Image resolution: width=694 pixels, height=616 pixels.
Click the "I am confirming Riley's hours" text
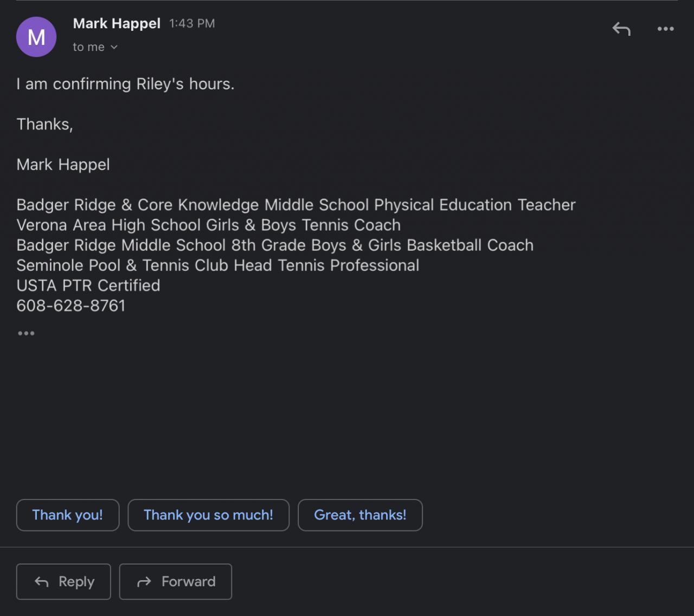125,84
